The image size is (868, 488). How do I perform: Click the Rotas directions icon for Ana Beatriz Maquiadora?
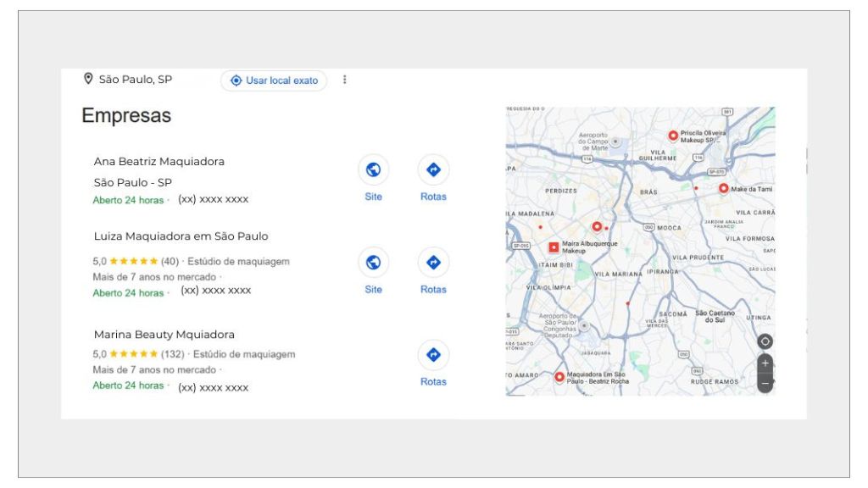[433, 169]
